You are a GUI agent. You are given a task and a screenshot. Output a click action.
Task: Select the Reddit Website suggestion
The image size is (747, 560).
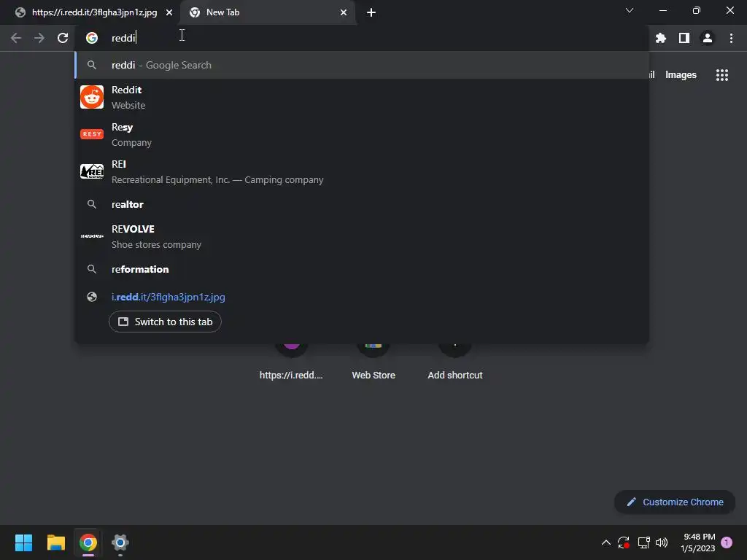click(x=362, y=97)
